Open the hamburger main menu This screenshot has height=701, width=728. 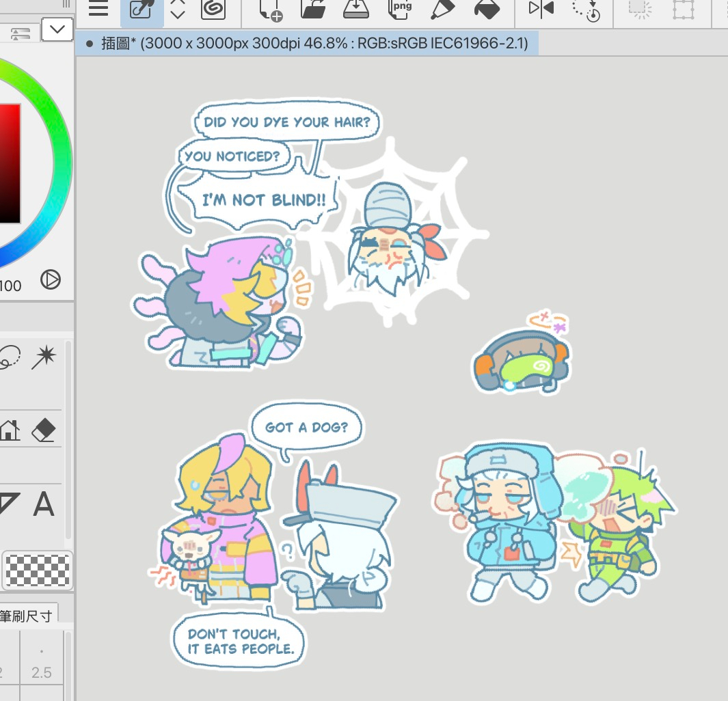[98, 9]
